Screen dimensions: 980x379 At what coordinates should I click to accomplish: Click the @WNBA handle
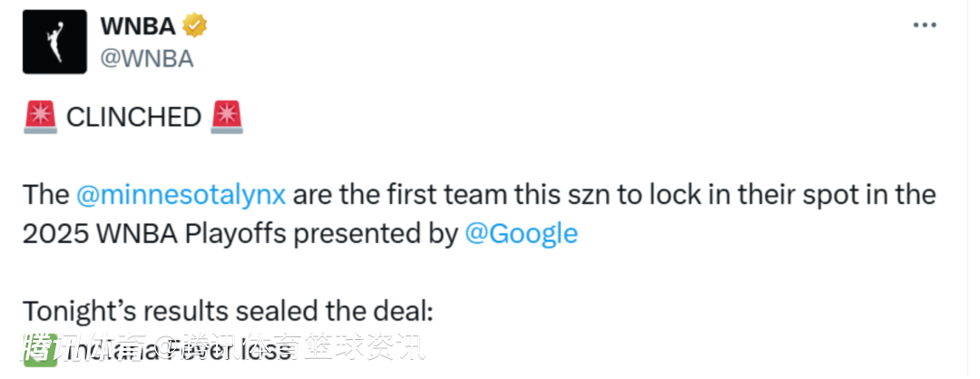146,58
